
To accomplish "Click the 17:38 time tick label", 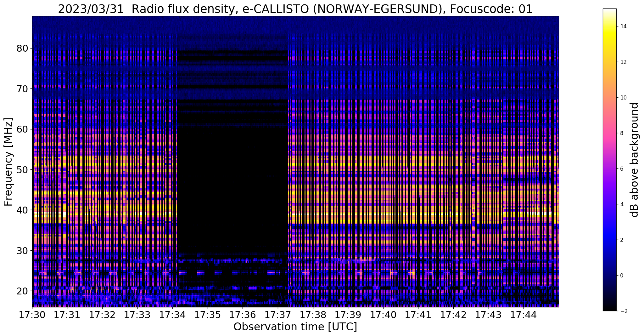I will 313,315.
